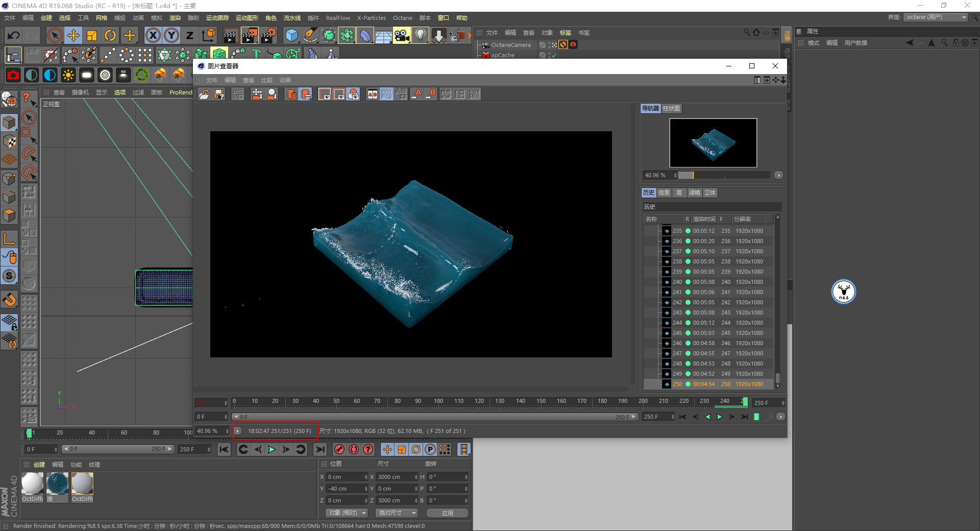
Task: Open the Octane menu in menu bar
Action: click(x=402, y=18)
